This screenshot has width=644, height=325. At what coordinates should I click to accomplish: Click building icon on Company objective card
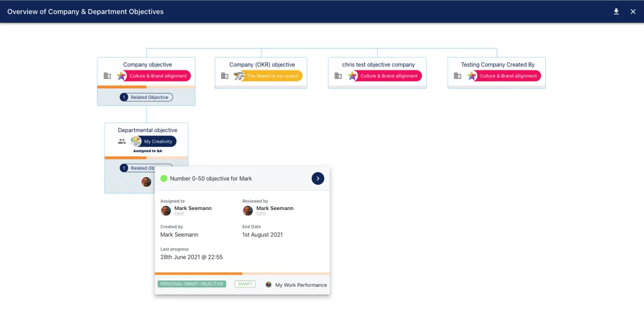[107, 76]
